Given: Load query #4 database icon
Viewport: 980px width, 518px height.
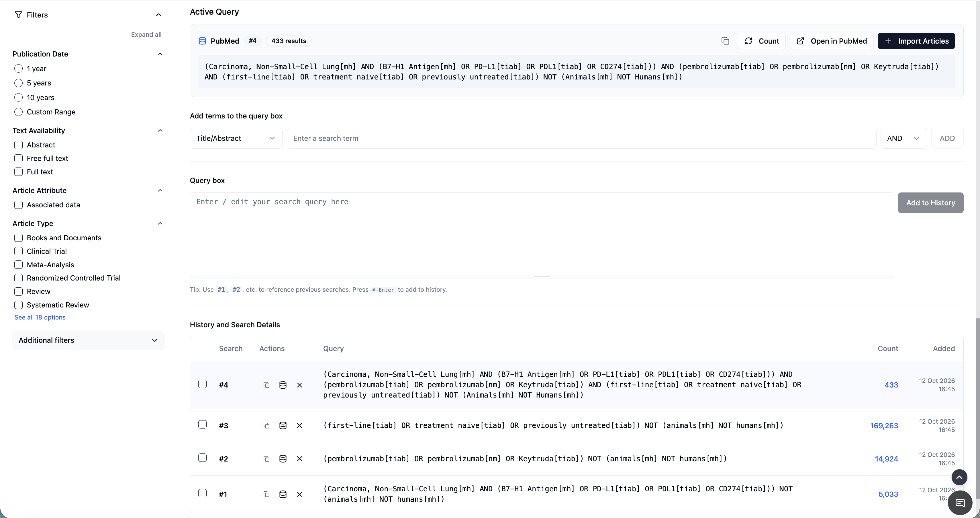Looking at the screenshot, I should click(x=283, y=385).
